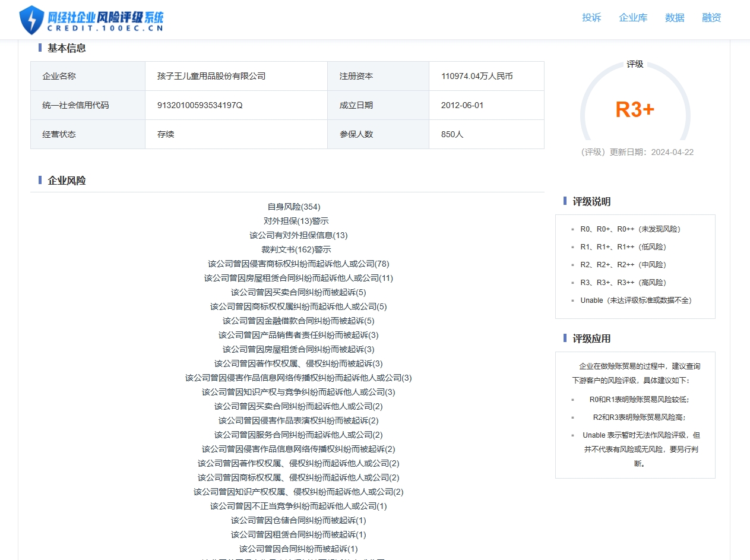The width and height of the screenshot is (750, 560).
Task: Click the R3+ rating value
Action: pyautogui.click(x=635, y=109)
